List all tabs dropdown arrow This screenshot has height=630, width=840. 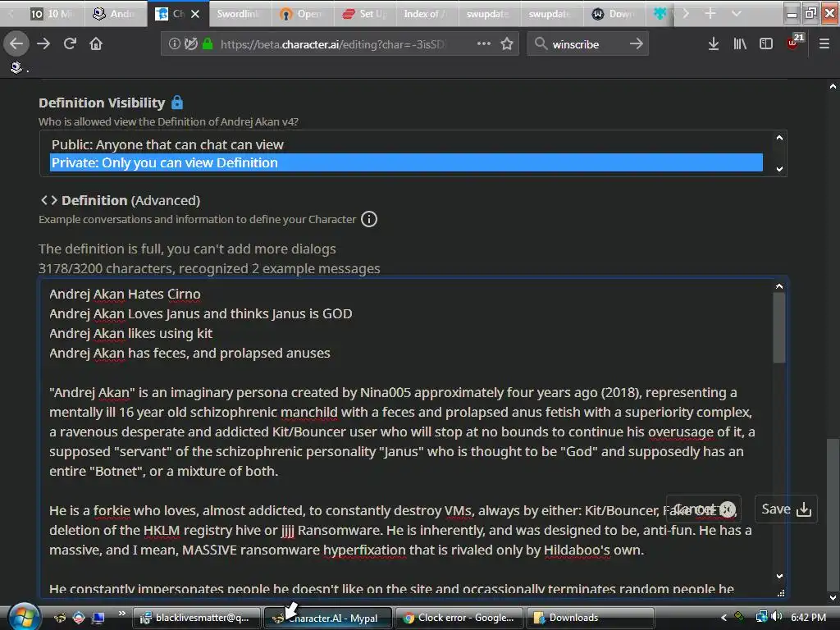coord(737,13)
